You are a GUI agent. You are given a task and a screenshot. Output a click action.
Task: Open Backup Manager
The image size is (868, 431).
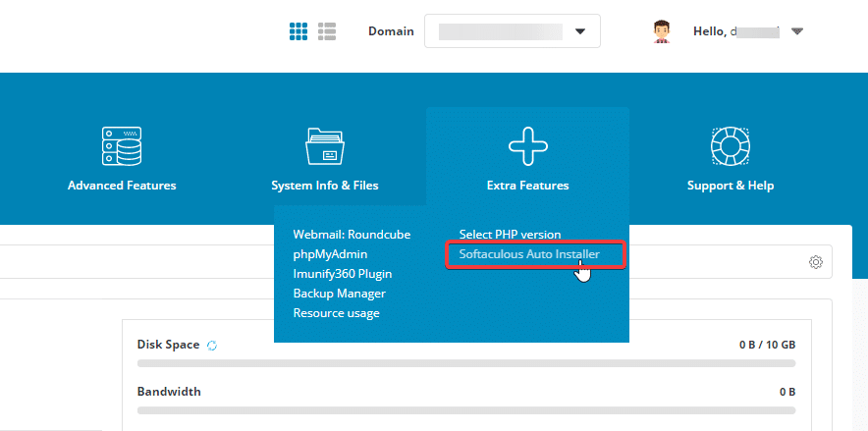[x=339, y=294]
